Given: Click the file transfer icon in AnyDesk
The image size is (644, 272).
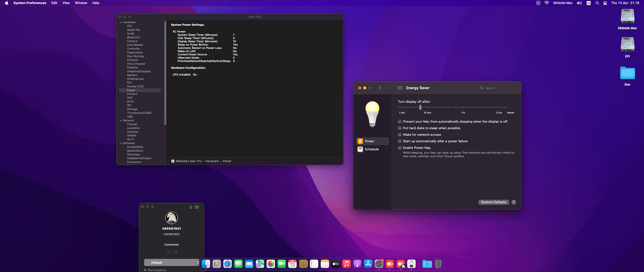Looking at the screenshot, I should [168, 252].
